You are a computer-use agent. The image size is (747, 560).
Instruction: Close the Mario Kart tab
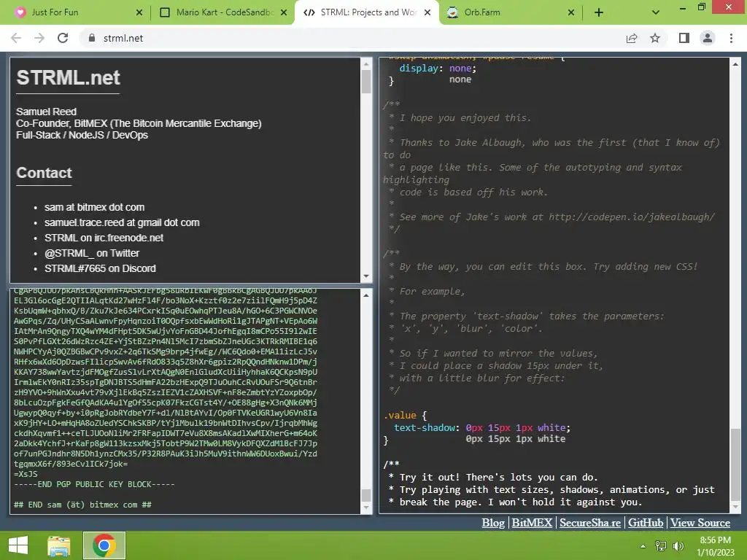click(284, 12)
